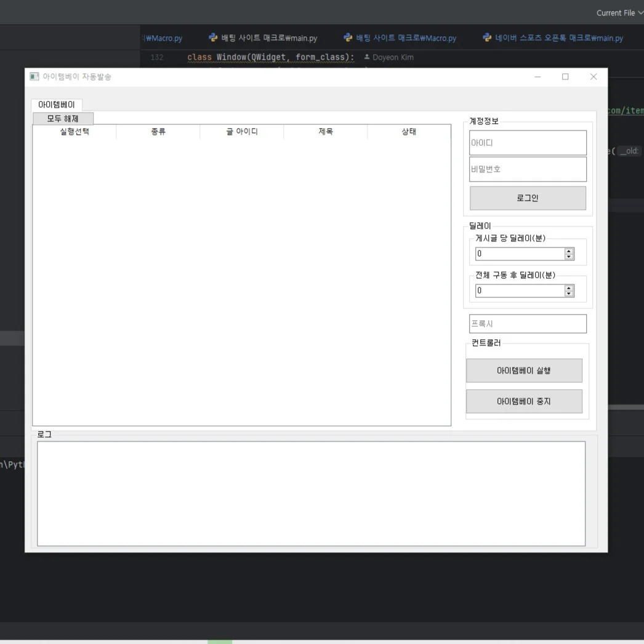The width and height of the screenshot is (644, 644).
Task: Click inside the 로그 text area
Action: tap(311, 493)
